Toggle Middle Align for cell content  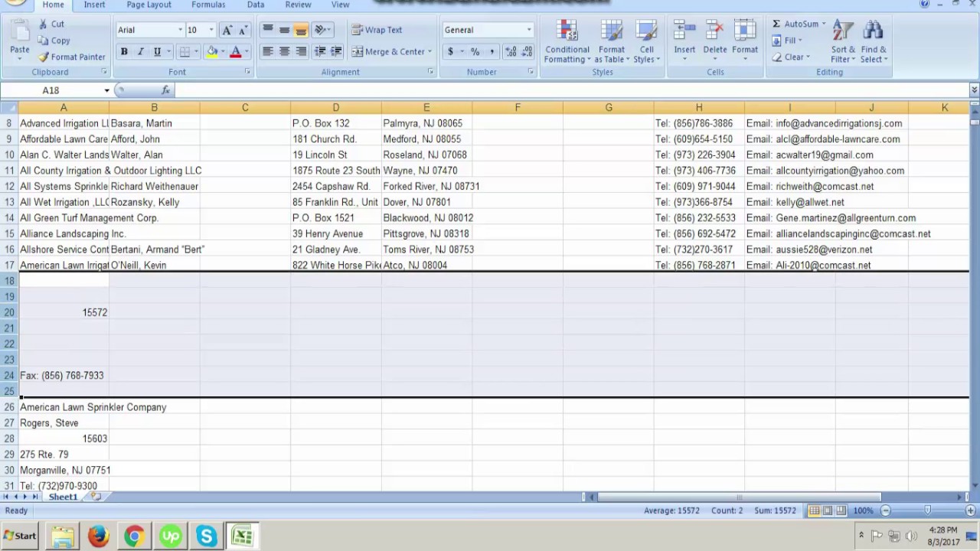click(x=284, y=30)
